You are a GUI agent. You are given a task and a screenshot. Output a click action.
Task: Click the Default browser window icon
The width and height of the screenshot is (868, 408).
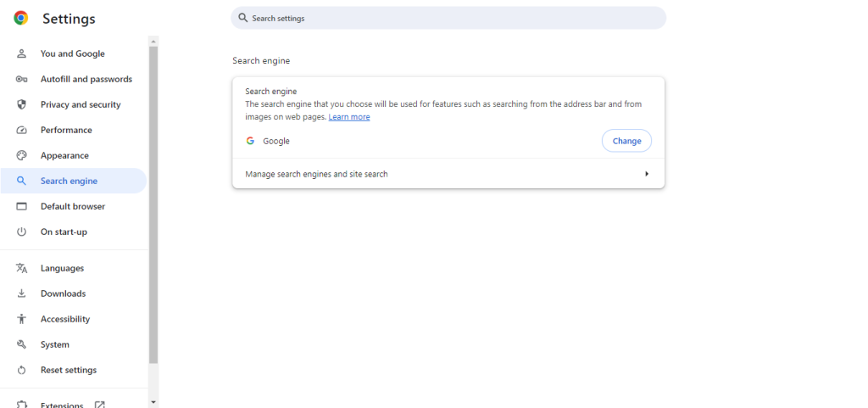coord(21,206)
